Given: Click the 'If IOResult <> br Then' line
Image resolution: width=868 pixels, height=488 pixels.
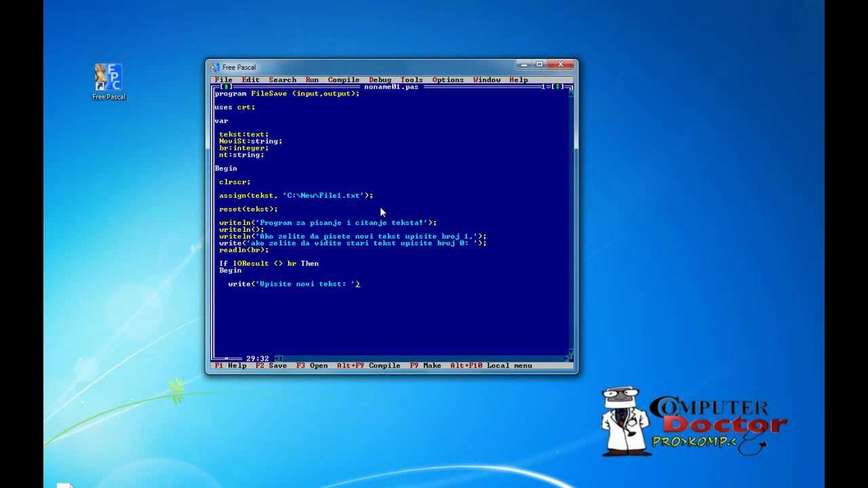Looking at the screenshot, I should click(269, 263).
